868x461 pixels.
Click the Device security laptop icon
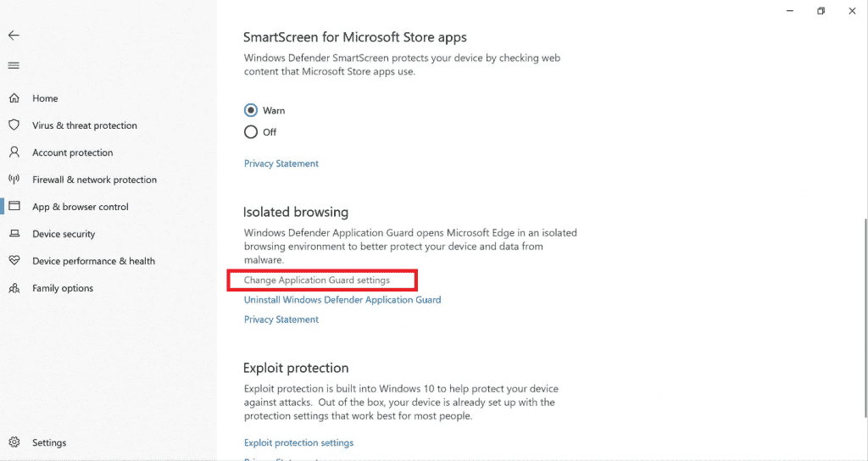point(14,234)
